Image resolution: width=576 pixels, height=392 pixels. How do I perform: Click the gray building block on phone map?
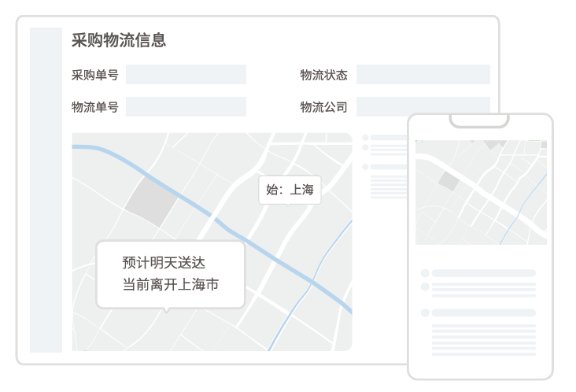449,181
